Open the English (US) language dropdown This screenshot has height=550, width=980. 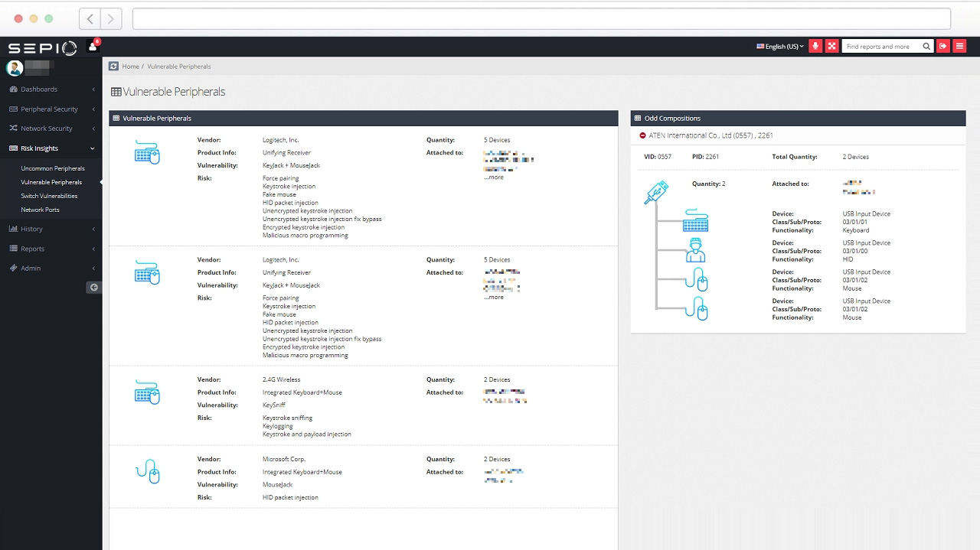coord(779,46)
